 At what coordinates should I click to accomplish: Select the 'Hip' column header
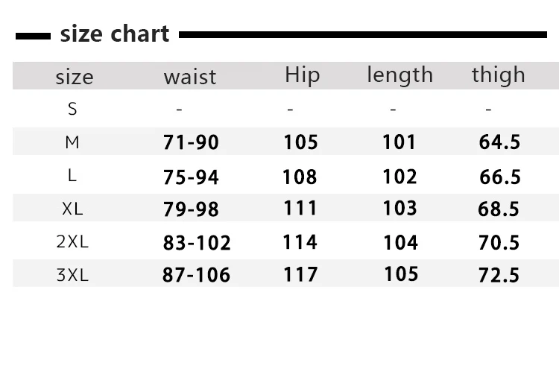pos(303,75)
